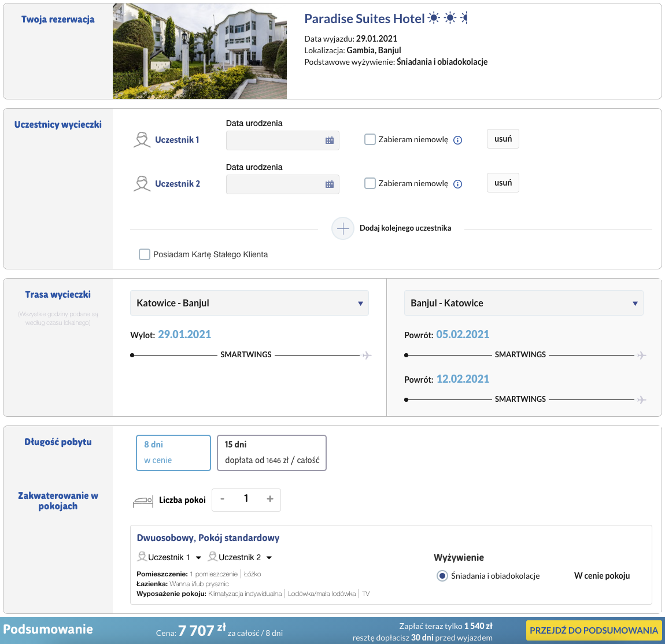
Task: Expand Uczestnik 1 room assignment dropdown
Action: tap(198, 558)
